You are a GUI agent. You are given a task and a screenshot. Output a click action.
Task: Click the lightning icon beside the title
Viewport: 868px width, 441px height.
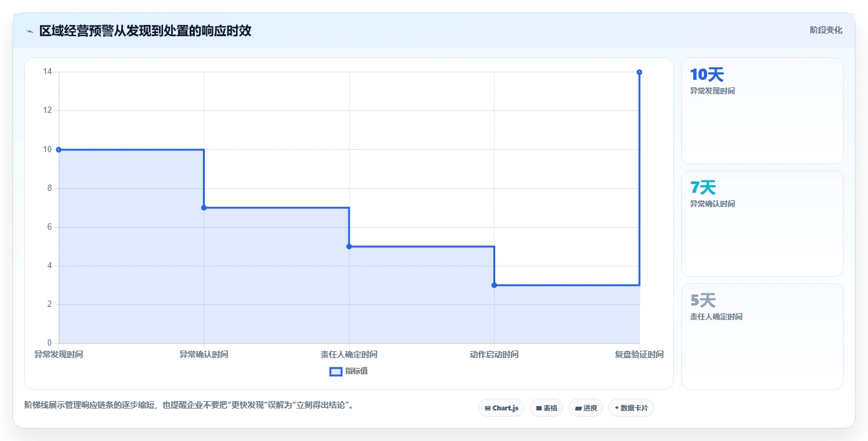[x=29, y=31]
